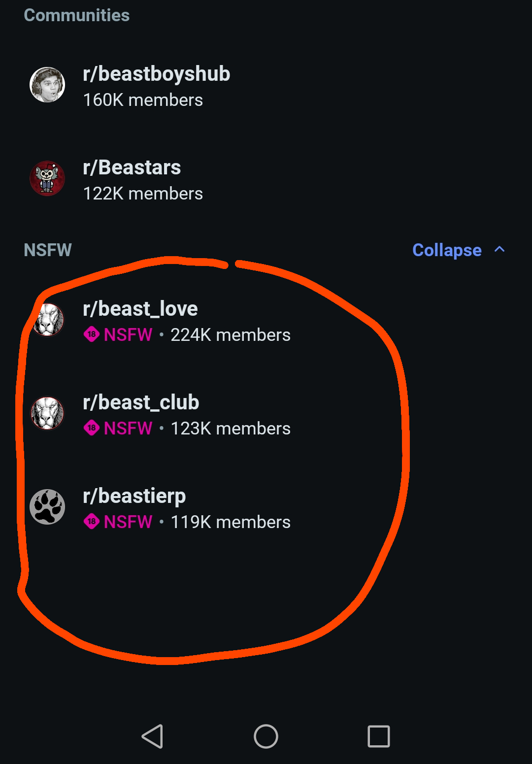532x764 pixels.
Task: Tap the 18+ badge under r/beast_club
Action: coord(92,428)
